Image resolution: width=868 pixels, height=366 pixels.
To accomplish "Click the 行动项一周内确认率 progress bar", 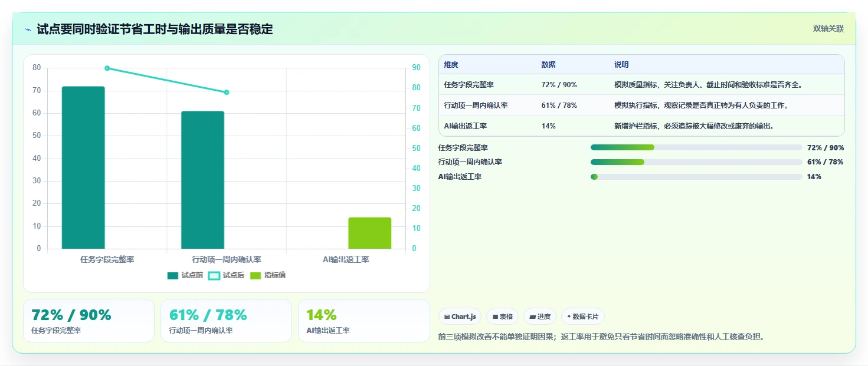I will (x=696, y=162).
